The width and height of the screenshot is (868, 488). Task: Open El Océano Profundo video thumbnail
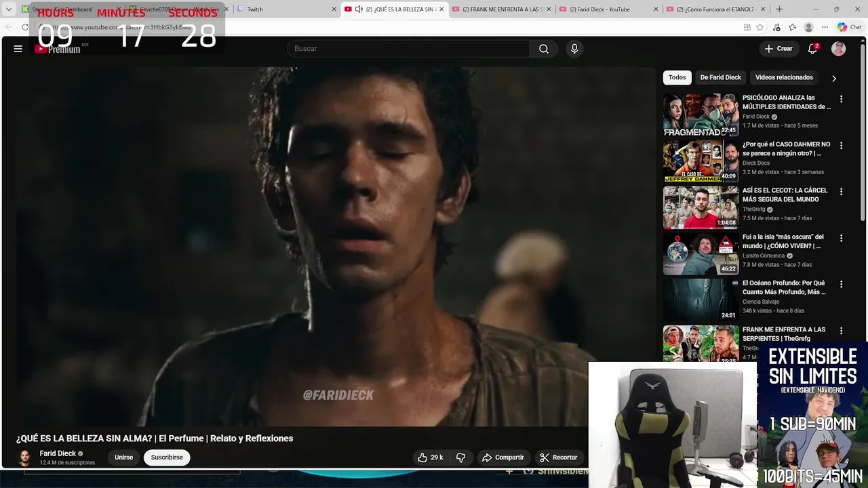coord(701,300)
